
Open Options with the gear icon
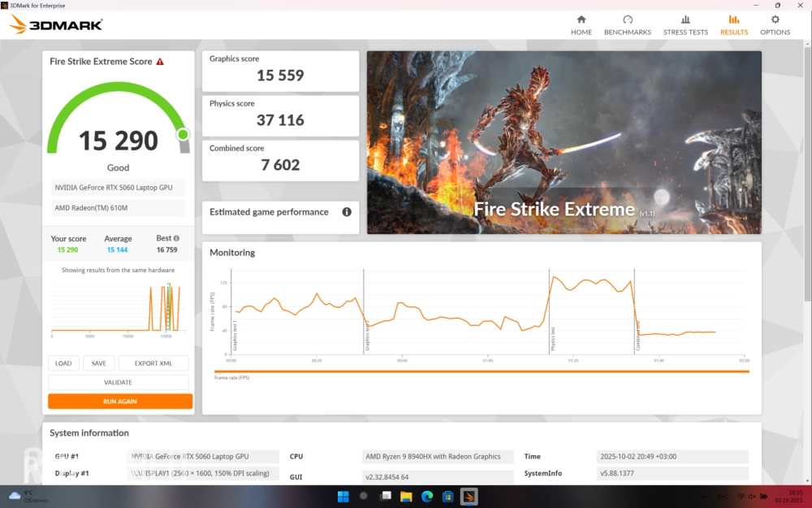click(775, 20)
